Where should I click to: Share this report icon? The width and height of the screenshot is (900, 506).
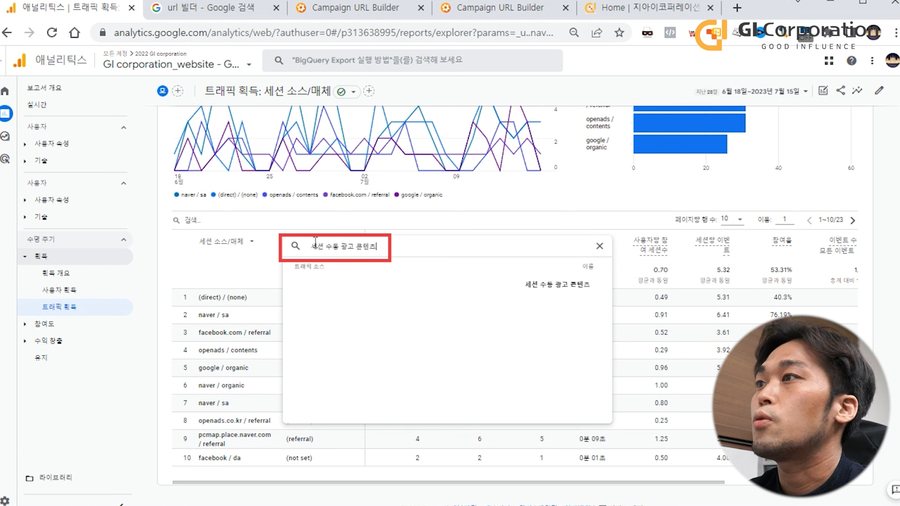(840, 91)
